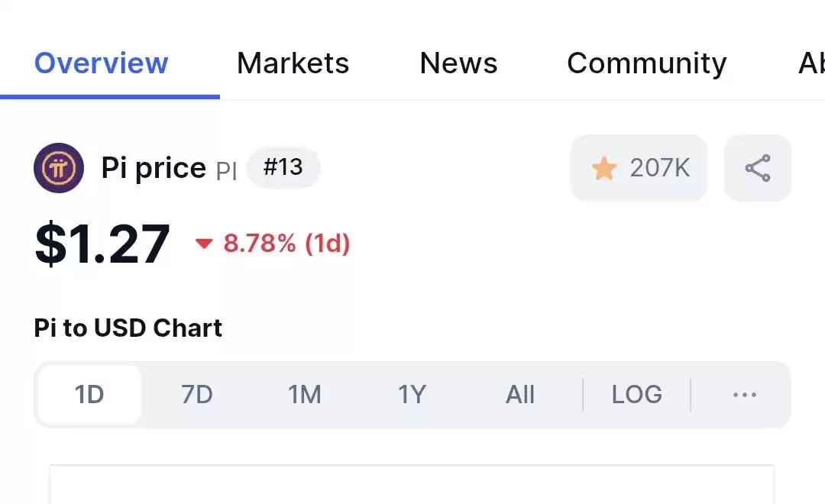Image resolution: width=825 pixels, height=504 pixels.
Task: Select the 1D chart range
Action: [89, 395]
